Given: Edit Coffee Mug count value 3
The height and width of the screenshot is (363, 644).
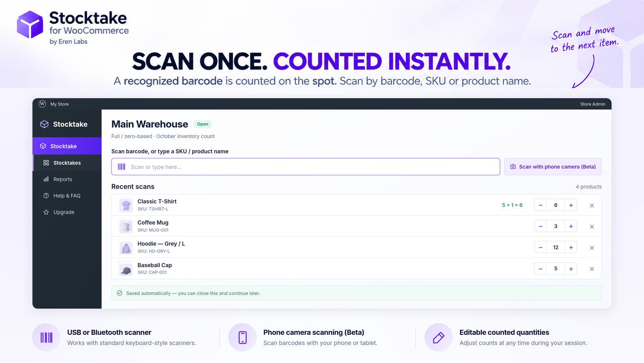Looking at the screenshot, I should pyautogui.click(x=556, y=226).
